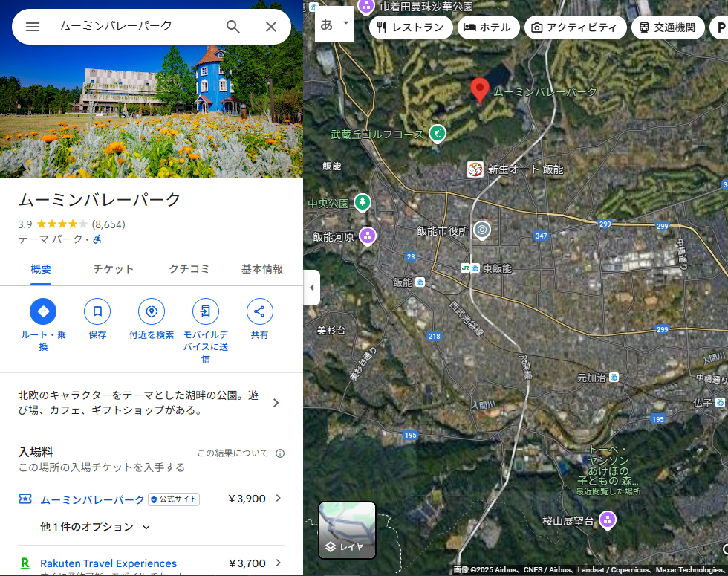Click the 保存 bookmark icon
The height and width of the screenshot is (576, 728).
pyautogui.click(x=97, y=311)
